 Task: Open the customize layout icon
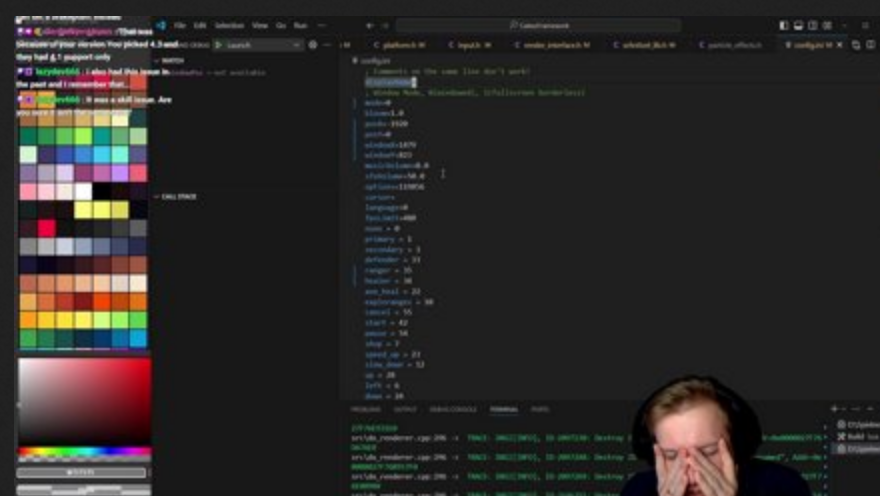pyautogui.click(x=827, y=25)
